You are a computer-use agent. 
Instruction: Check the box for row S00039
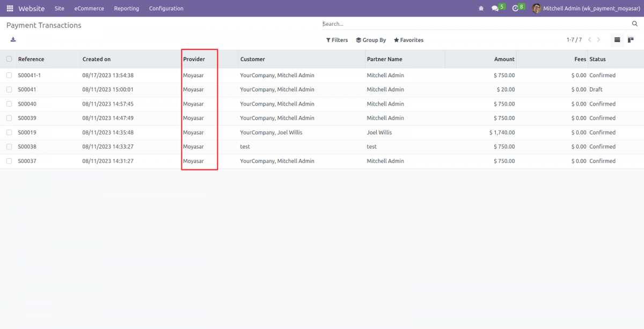(x=9, y=118)
